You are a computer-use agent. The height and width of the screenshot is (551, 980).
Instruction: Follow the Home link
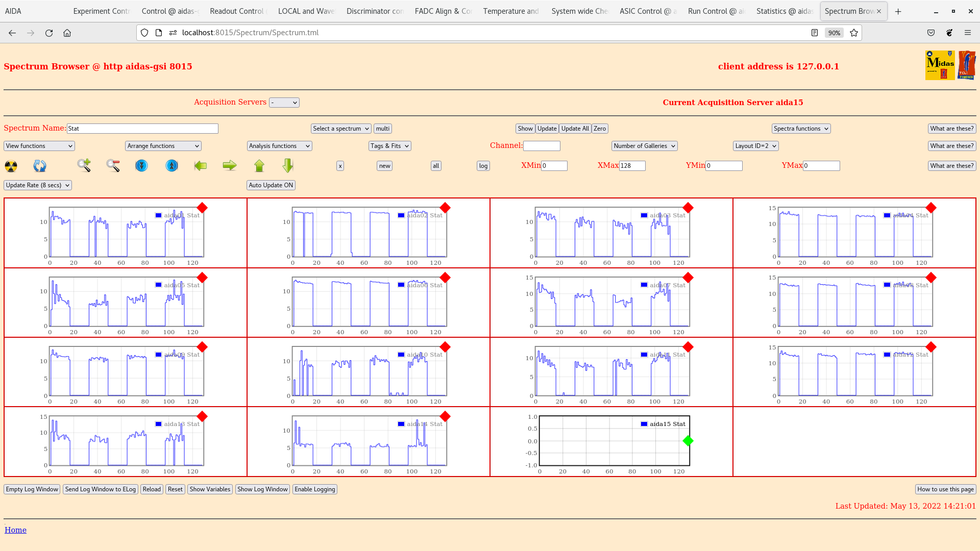pyautogui.click(x=15, y=530)
